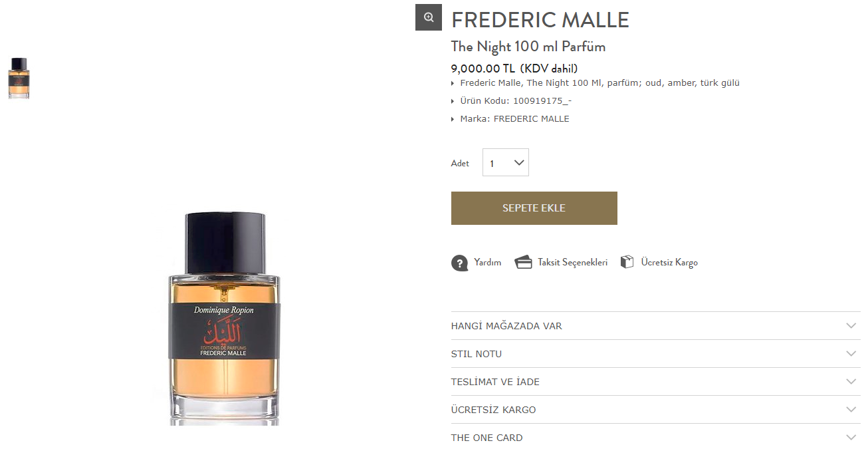Expand the ÜCRETSİZ KARGO accordion

click(x=655, y=410)
